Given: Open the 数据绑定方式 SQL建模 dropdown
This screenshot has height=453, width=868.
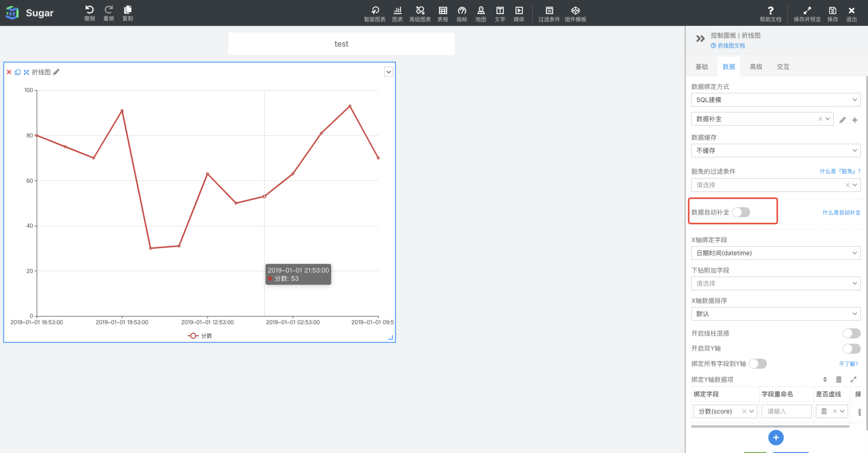Looking at the screenshot, I should tap(776, 100).
